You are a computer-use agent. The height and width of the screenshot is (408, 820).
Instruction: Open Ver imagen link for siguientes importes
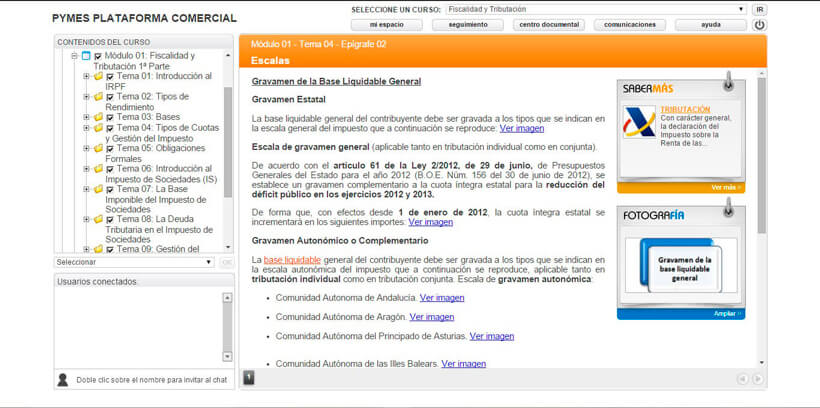(430, 222)
